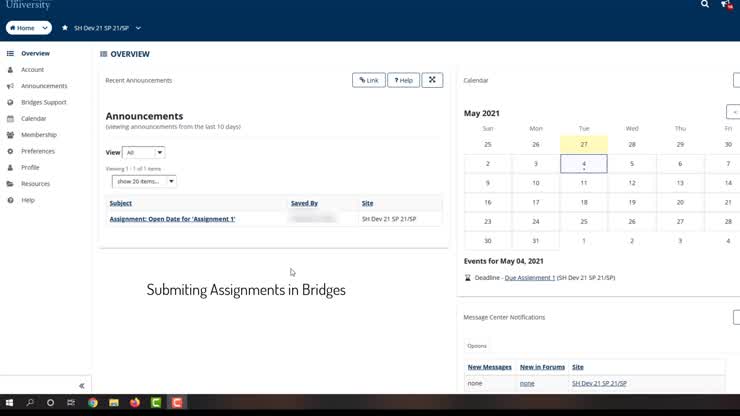Open Task View on the taskbar

coord(71,403)
